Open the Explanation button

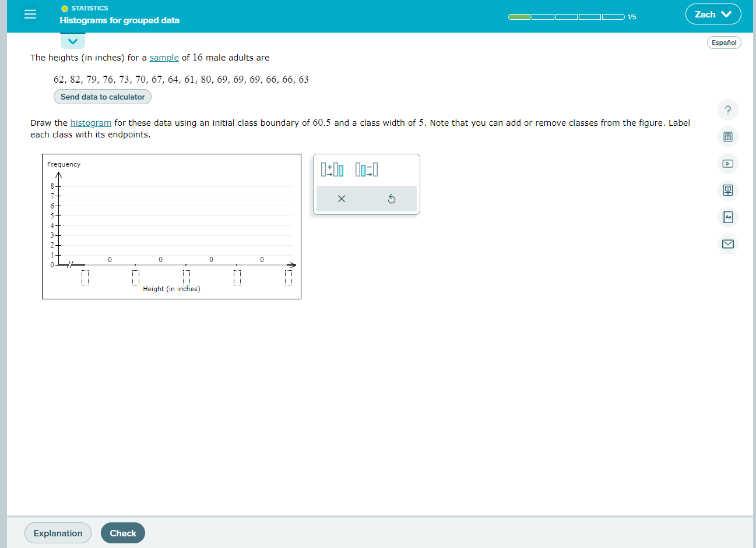coord(58,533)
